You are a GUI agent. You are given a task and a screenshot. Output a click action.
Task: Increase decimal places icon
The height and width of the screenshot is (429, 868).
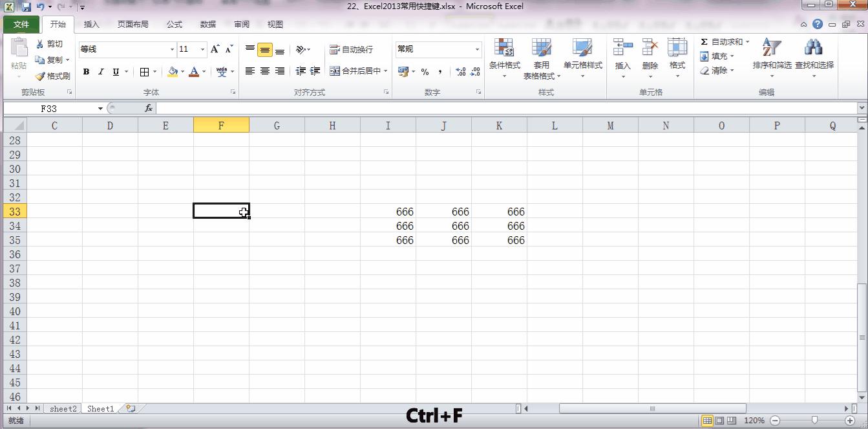click(x=461, y=72)
